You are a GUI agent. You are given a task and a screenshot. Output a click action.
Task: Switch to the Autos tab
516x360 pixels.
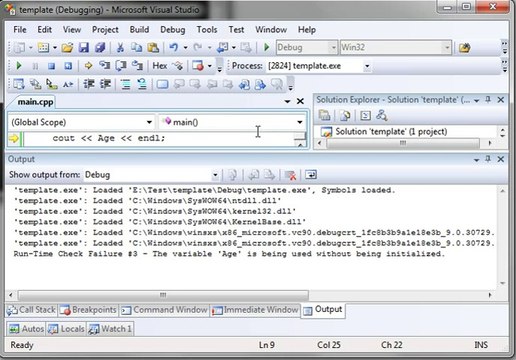tap(26, 329)
